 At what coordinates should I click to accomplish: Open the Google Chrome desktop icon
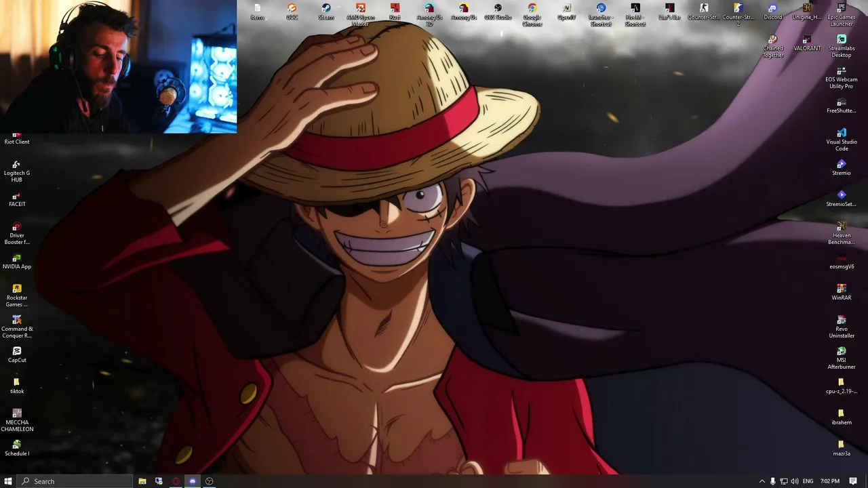coord(532,15)
